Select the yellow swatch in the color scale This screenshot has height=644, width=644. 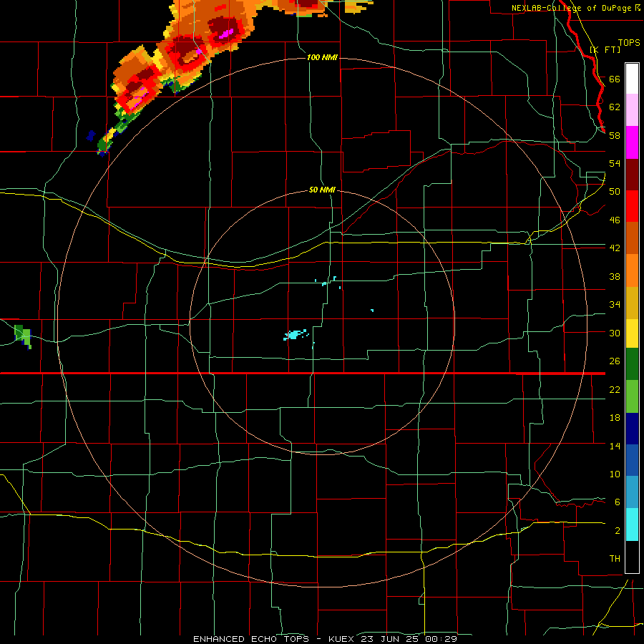point(632,333)
